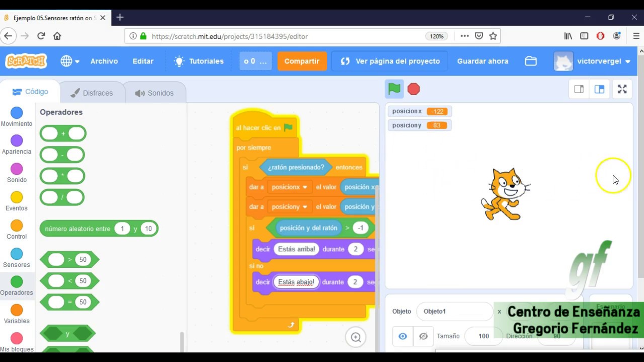Viewport: 644px width, 362px height.
Task: Click the ¿ratón presionado? sensing block
Action: tap(296, 167)
